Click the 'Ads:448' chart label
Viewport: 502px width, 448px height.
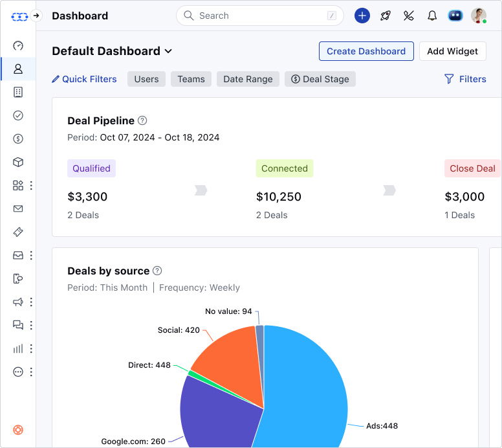382,426
